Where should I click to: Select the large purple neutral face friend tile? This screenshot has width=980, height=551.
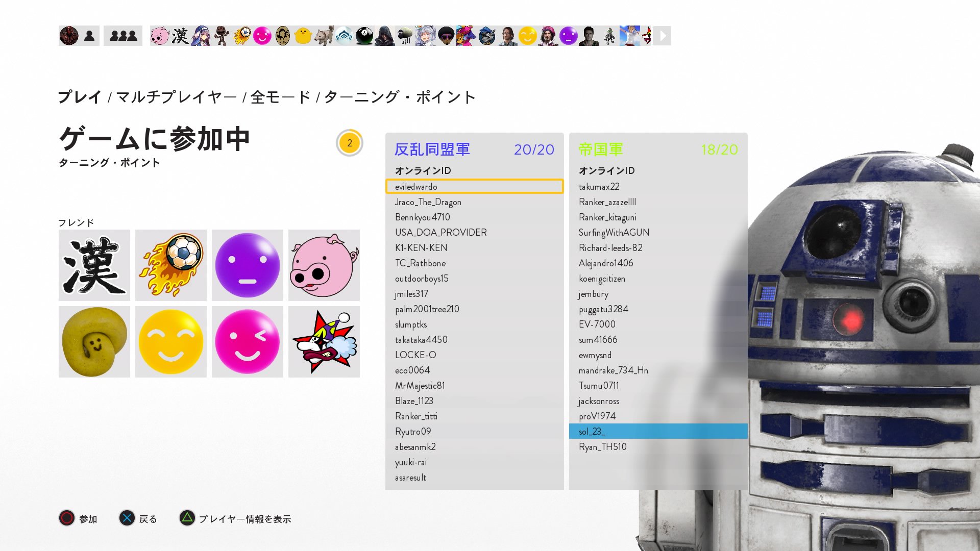tap(248, 265)
